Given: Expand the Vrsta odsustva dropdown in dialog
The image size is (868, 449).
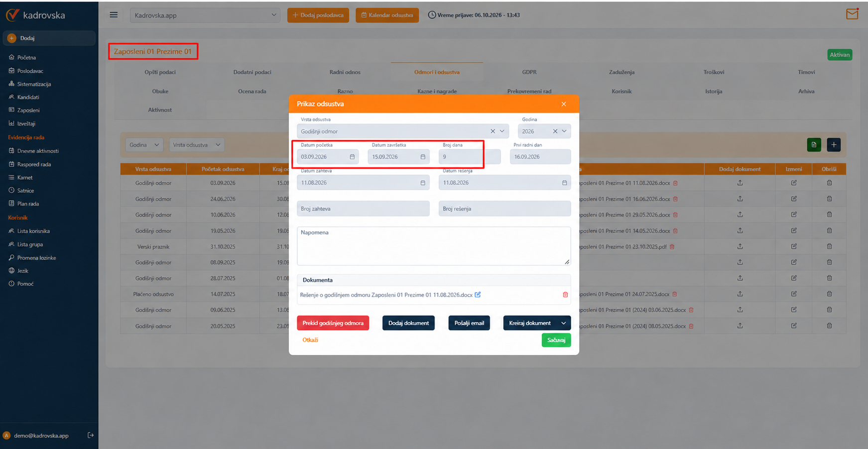Looking at the screenshot, I should pos(502,131).
